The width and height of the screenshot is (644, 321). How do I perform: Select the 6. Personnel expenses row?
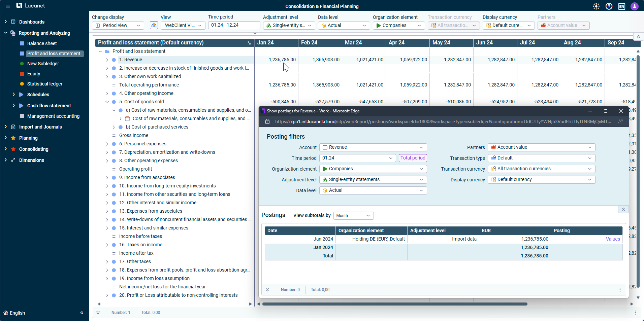tap(143, 144)
